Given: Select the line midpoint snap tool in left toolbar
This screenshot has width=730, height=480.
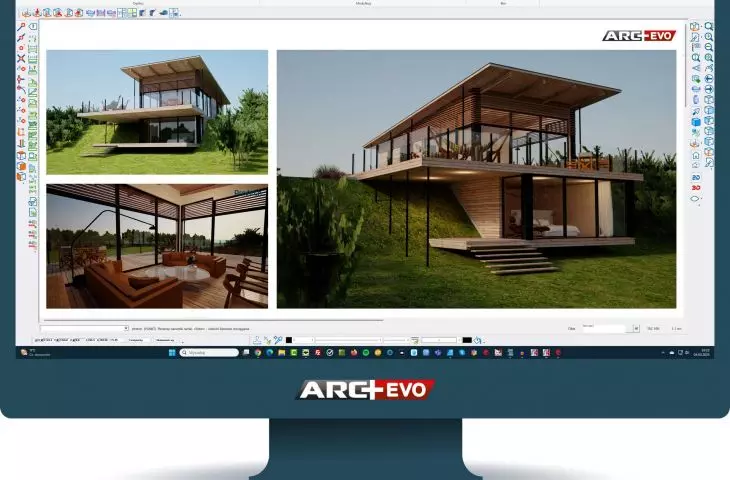Looking at the screenshot, I should pyautogui.click(x=21, y=37).
